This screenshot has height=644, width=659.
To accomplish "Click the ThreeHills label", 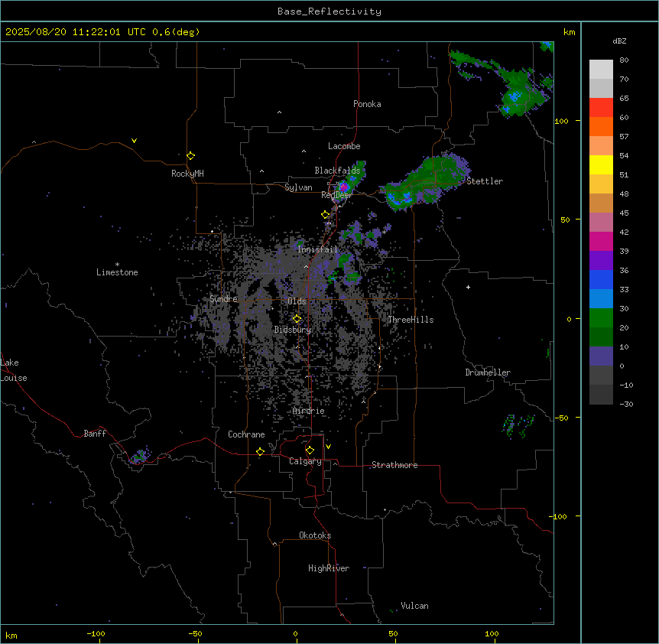I will point(411,320).
